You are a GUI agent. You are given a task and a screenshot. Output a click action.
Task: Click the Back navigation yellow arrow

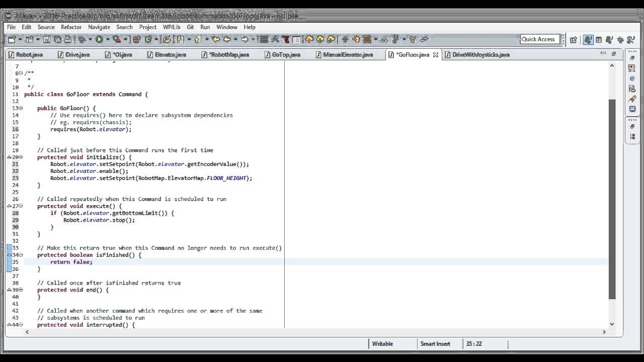point(227,39)
